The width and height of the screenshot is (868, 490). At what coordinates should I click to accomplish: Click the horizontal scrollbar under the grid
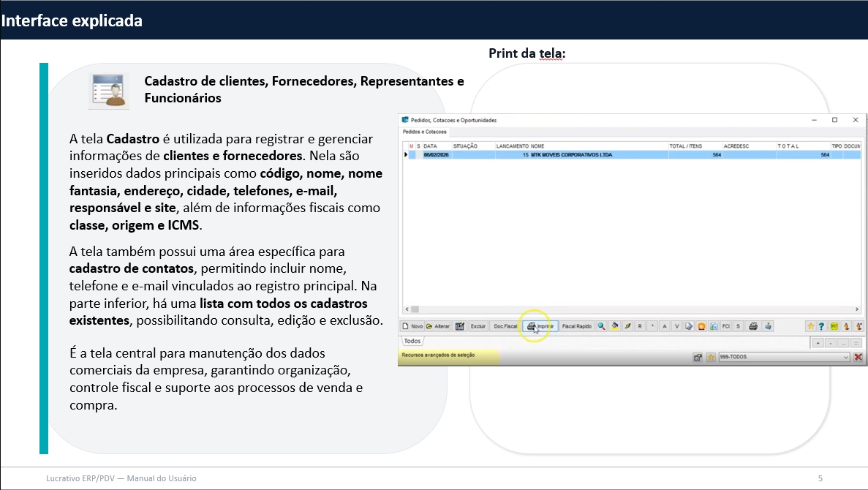coord(629,309)
